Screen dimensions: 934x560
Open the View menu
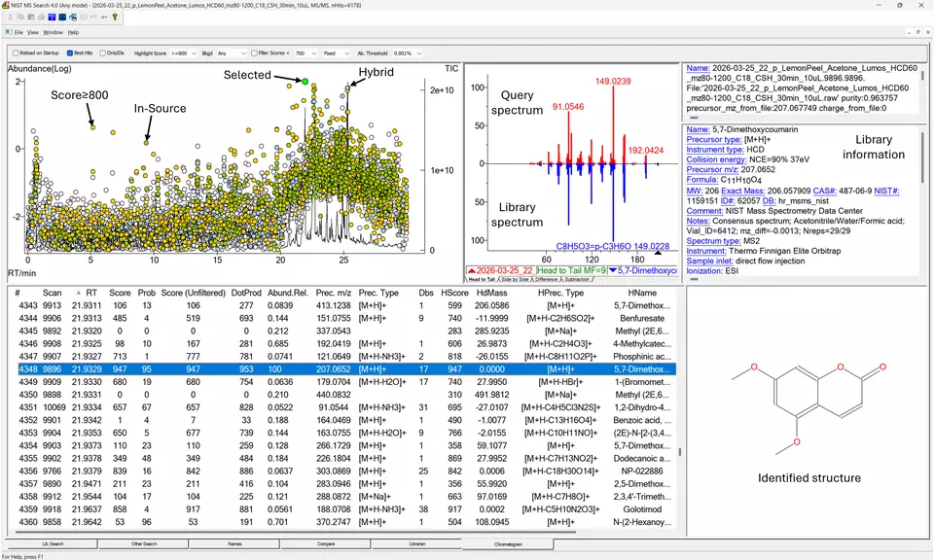coord(33,32)
